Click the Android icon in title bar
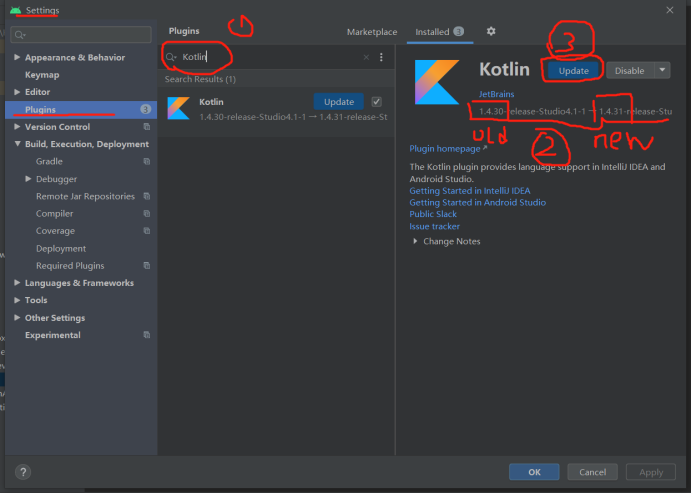The image size is (691, 493). click(x=15, y=10)
